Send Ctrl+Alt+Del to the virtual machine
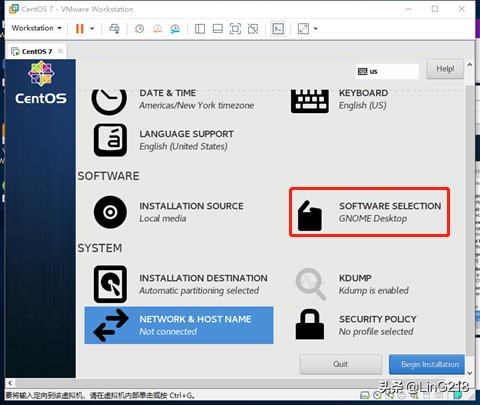Viewport: 480px width, 405px height. (x=114, y=29)
